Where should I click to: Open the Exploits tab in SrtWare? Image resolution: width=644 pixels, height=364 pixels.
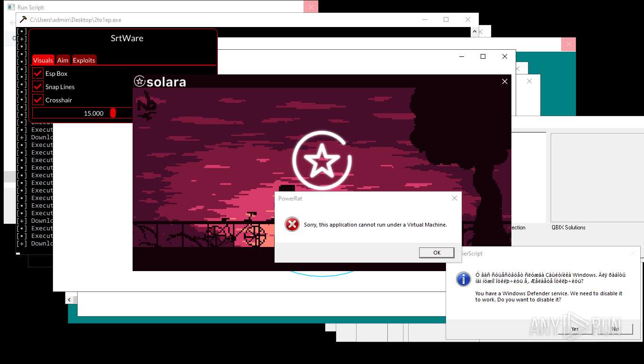click(x=84, y=60)
